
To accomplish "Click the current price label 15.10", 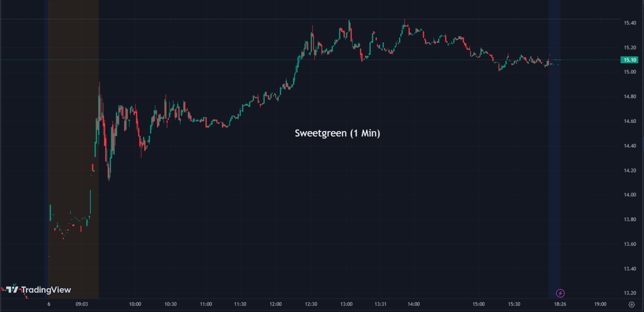I will click(629, 60).
